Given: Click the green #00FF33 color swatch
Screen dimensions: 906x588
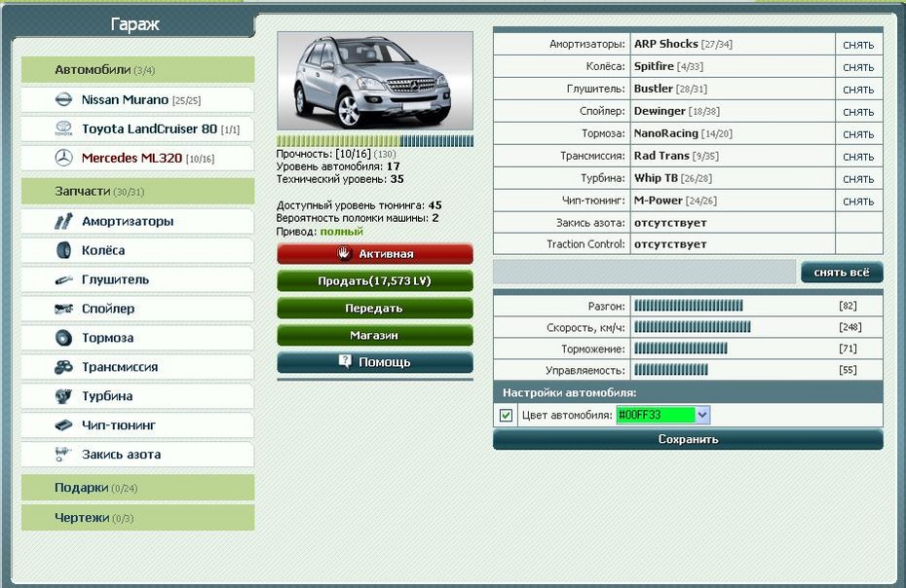Looking at the screenshot, I should 656,415.
